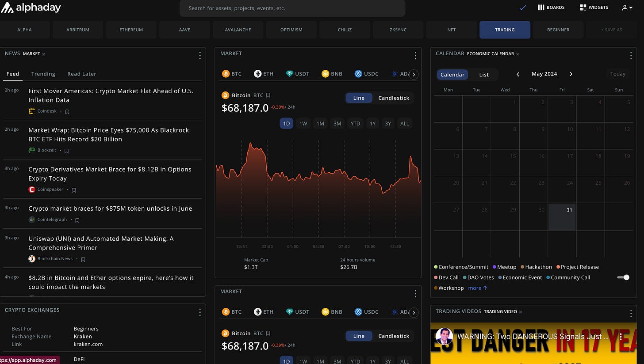Switch to the BEGINNER board tab
Image resolution: width=644 pixels, height=364 pixels.
point(558,30)
